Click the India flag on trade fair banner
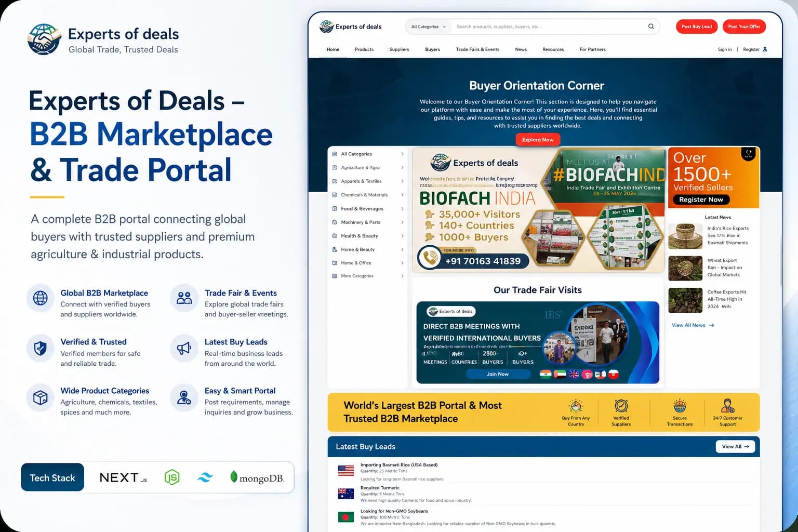The image size is (798, 532). click(x=546, y=374)
